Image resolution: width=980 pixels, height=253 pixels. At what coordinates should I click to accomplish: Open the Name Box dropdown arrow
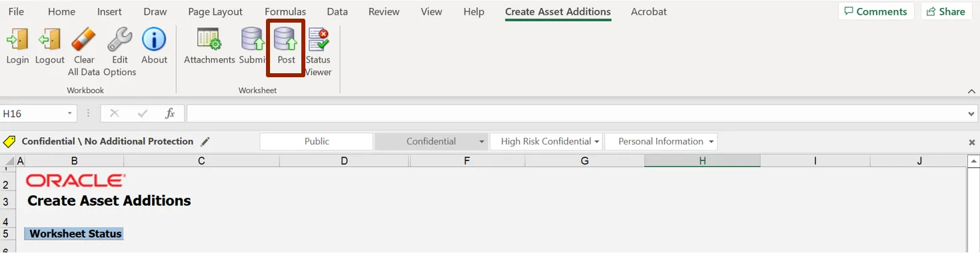pyautogui.click(x=69, y=114)
